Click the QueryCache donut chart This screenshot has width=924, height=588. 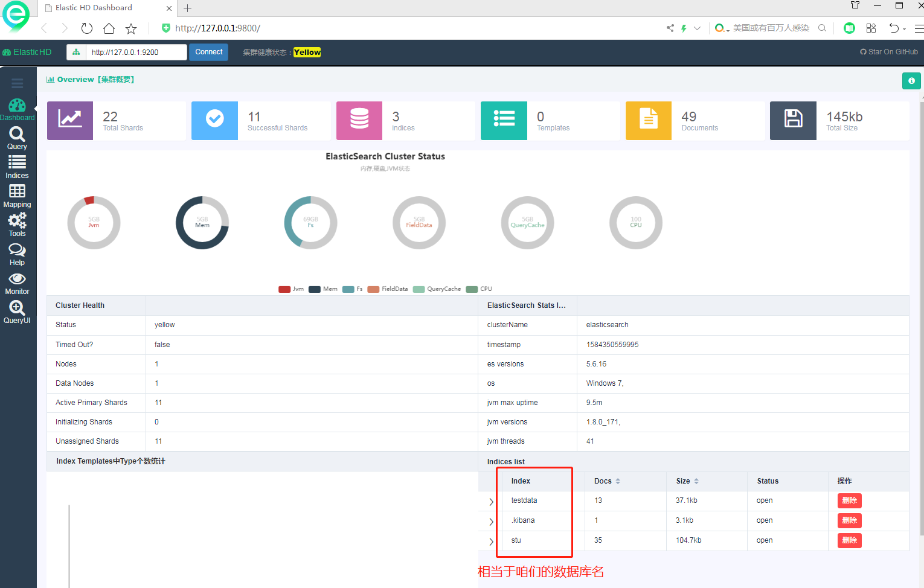tap(527, 223)
